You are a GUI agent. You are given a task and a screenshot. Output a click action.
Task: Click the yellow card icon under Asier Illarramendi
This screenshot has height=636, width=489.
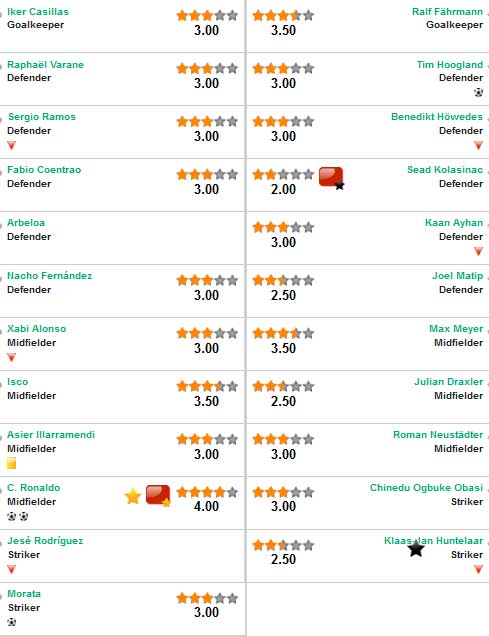(11, 463)
